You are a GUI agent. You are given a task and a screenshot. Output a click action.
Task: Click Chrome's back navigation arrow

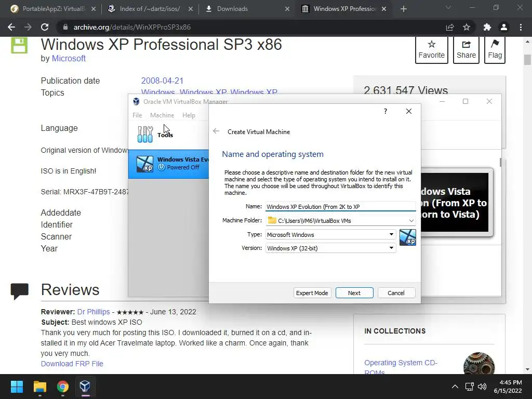click(x=11, y=27)
